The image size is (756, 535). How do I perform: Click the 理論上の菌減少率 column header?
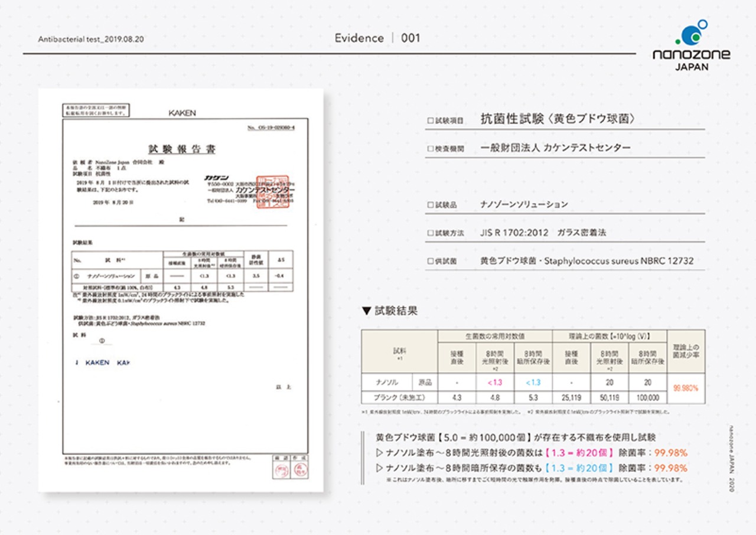tap(685, 351)
